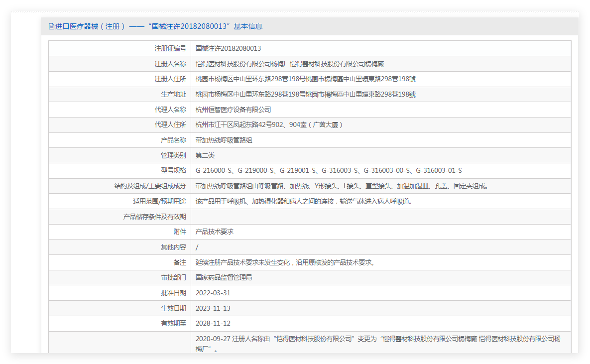Click the label 代理人名称
Image resolution: width=590 pixels, height=364 pixels.
click(x=170, y=110)
